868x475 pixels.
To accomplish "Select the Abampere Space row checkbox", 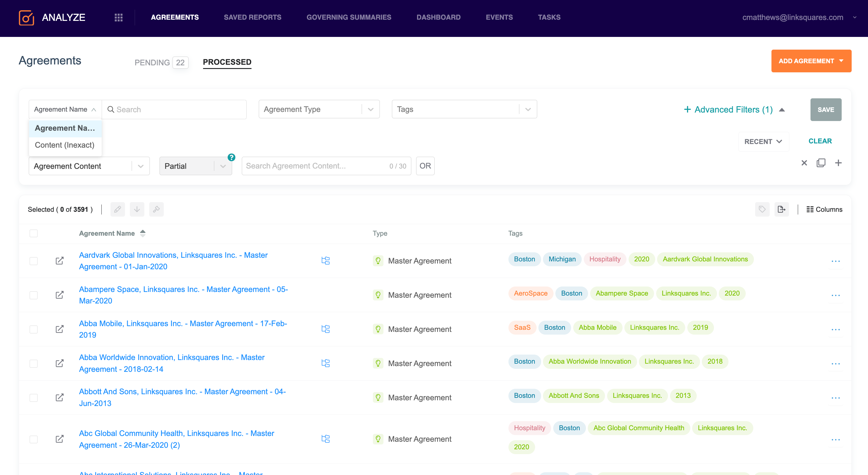I will [x=34, y=295].
